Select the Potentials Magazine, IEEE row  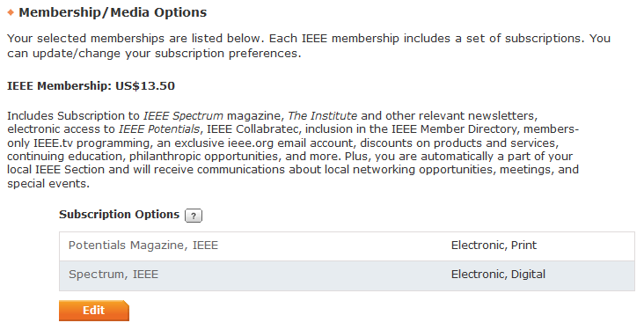[347, 246]
